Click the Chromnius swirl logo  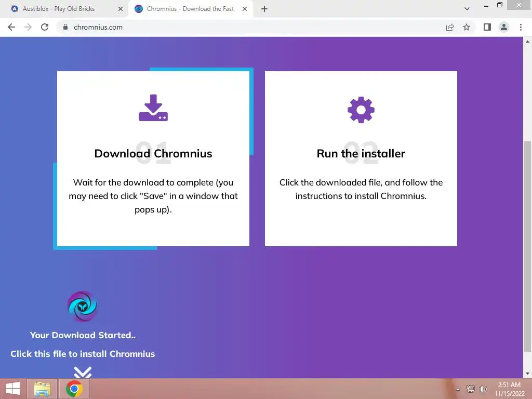83,307
